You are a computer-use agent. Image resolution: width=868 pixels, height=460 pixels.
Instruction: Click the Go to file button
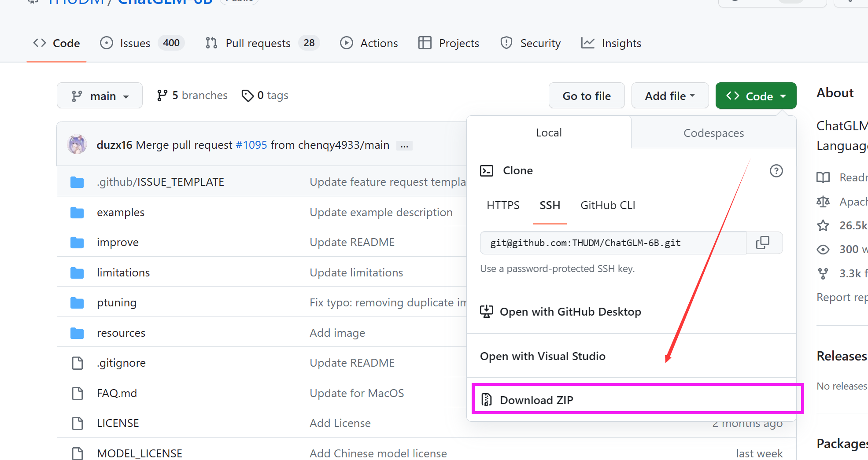(x=587, y=96)
